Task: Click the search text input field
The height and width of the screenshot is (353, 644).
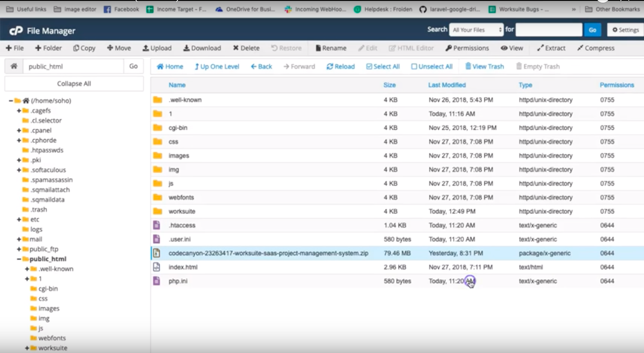Action: click(x=549, y=30)
